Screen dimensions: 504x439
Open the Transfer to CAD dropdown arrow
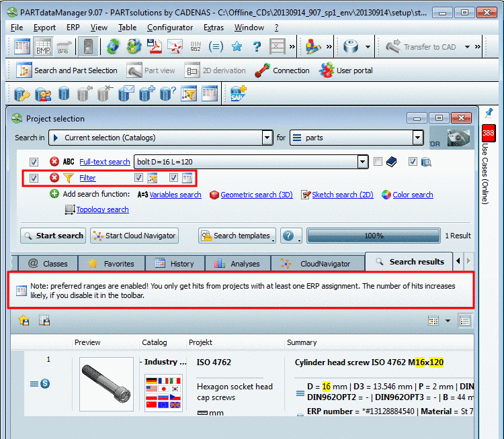[x=467, y=47]
